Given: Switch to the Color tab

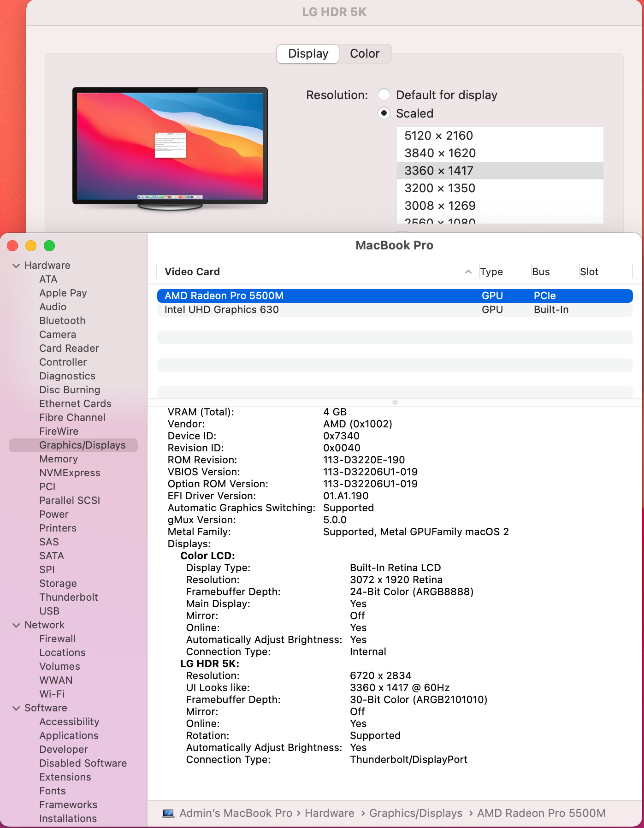Looking at the screenshot, I should (x=365, y=53).
